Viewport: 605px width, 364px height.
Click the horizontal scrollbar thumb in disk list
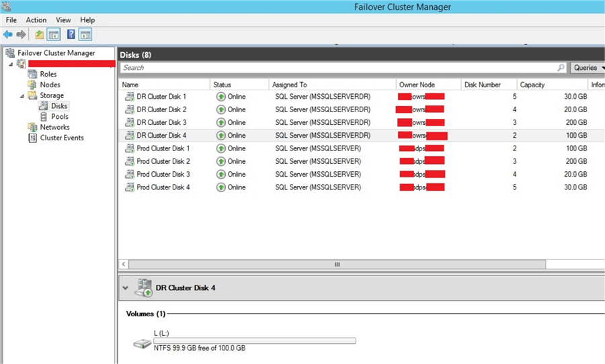click(337, 265)
